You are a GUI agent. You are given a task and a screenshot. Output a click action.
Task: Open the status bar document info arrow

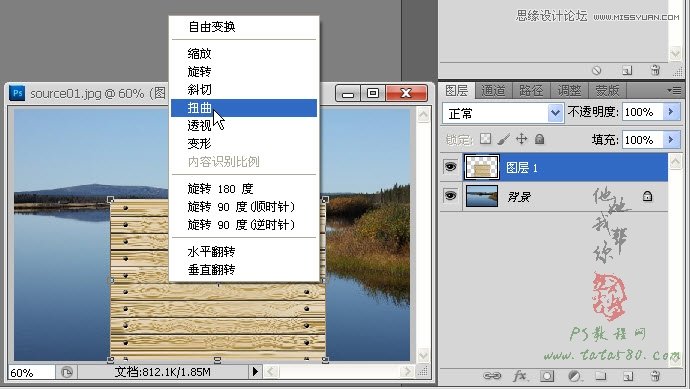click(x=255, y=372)
